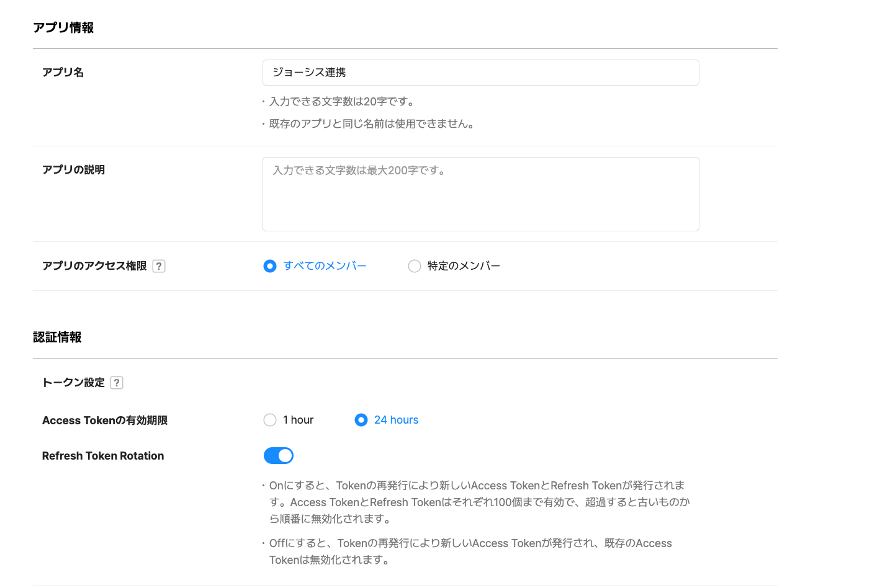The width and height of the screenshot is (885, 588).
Task: Click the app name field containing ジョーシス連携
Action: coord(480,73)
